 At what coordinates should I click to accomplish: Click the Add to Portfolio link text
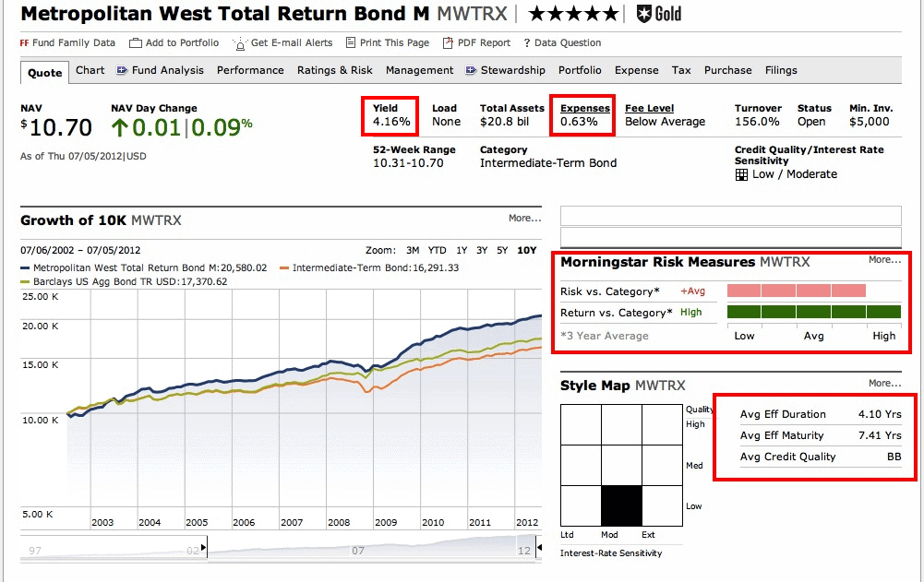click(182, 43)
